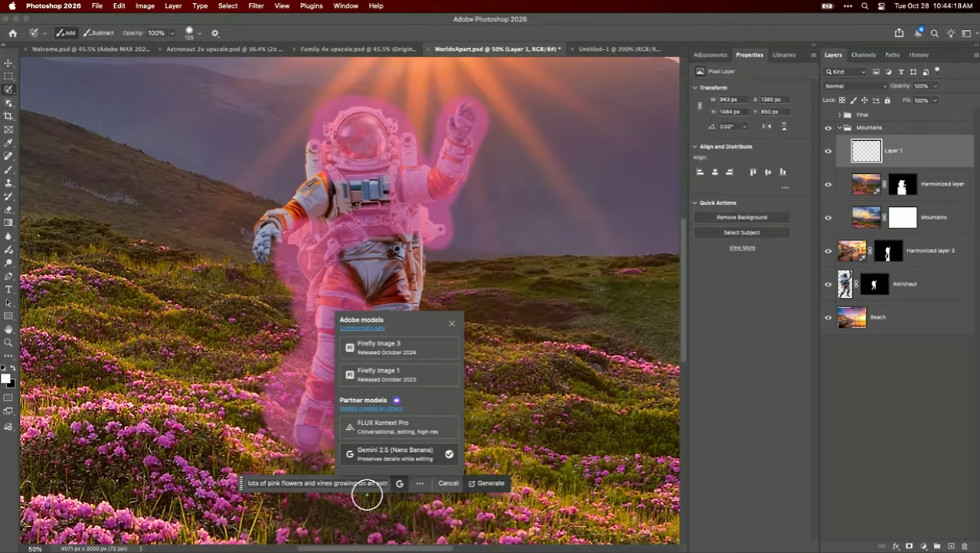980x553 pixels.
Task: Click the lock all layer icon
Action: [x=887, y=100]
